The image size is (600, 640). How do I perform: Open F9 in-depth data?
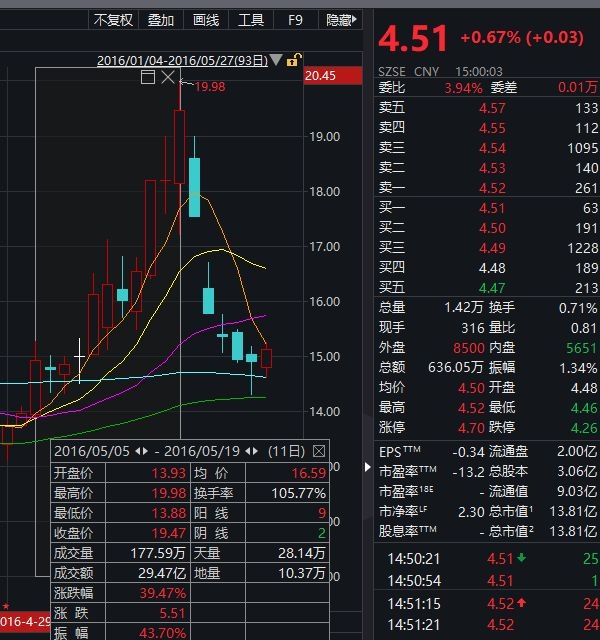point(296,20)
